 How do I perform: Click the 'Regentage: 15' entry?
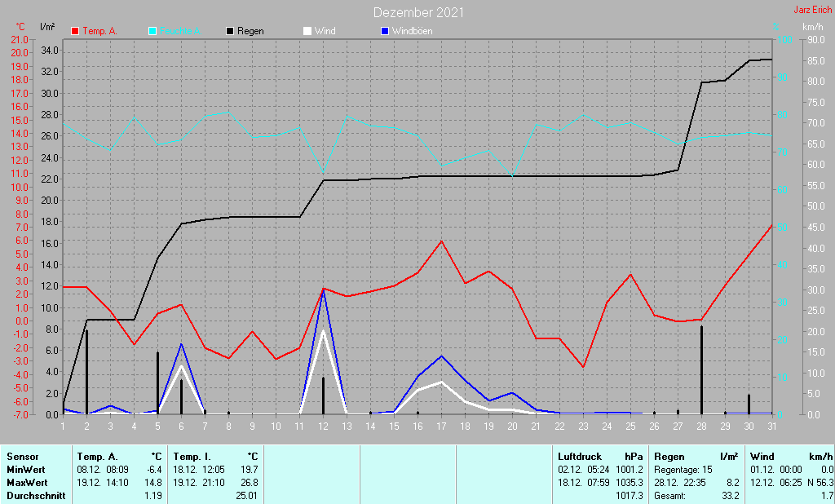[683, 470]
